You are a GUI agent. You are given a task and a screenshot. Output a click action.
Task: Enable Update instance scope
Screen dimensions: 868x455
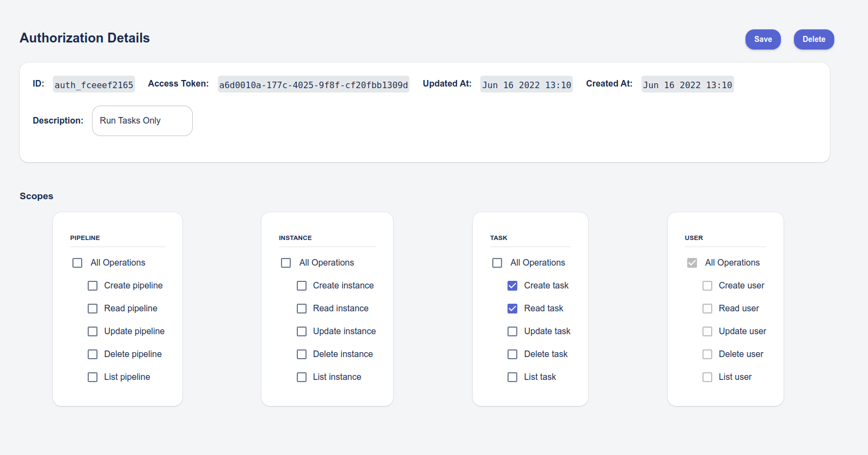tap(302, 331)
